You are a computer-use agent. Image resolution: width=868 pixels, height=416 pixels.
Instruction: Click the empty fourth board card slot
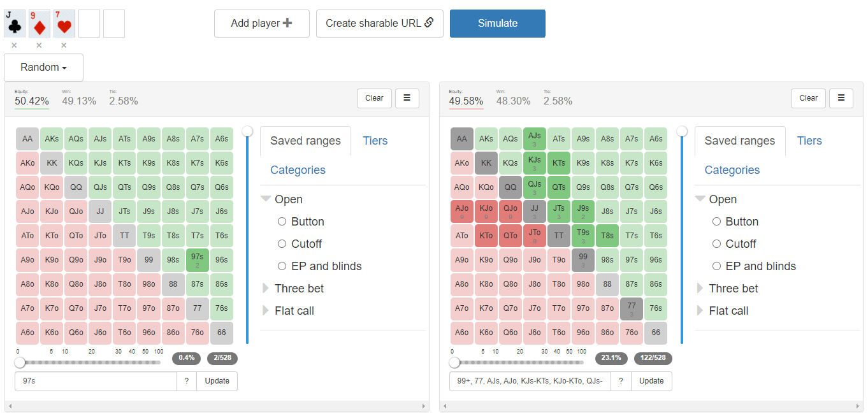pos(89,24)
